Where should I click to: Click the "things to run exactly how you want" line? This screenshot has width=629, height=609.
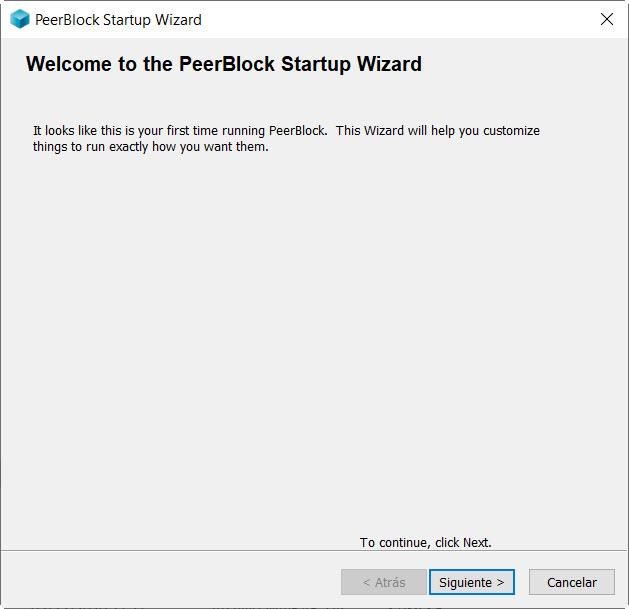point(150,147)
